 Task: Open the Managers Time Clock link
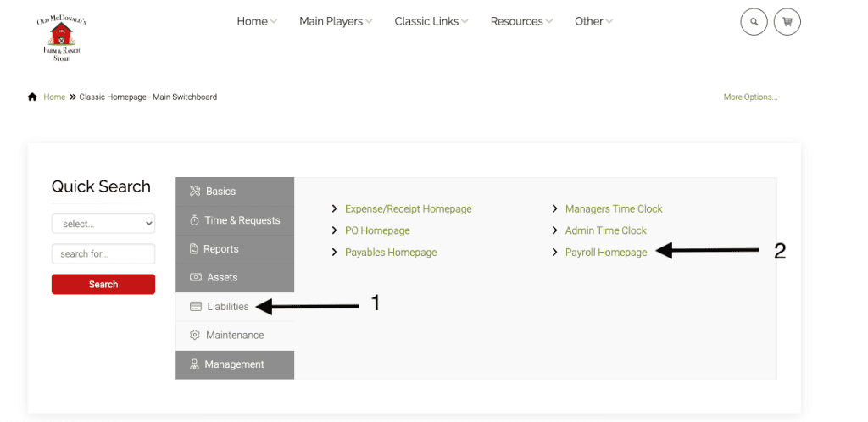614,209
